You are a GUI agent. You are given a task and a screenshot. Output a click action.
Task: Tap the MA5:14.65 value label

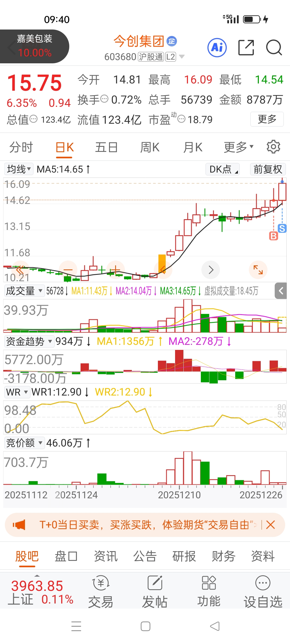60,169
